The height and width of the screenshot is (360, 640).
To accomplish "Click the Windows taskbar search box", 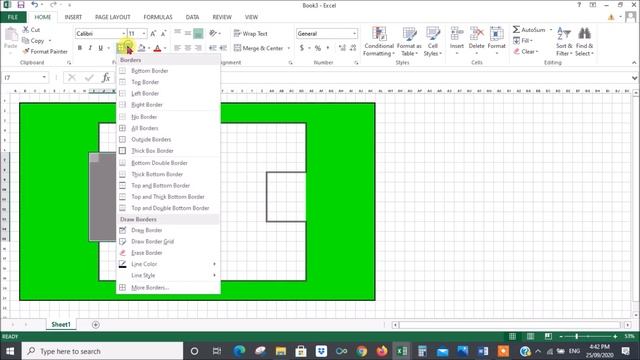I will [x=102, y=351].
